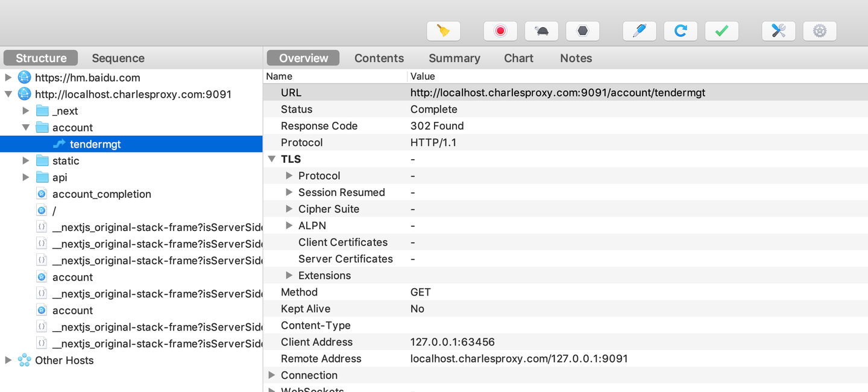Open the Chart tab
868x392 pixels.
tap(519, 58)
